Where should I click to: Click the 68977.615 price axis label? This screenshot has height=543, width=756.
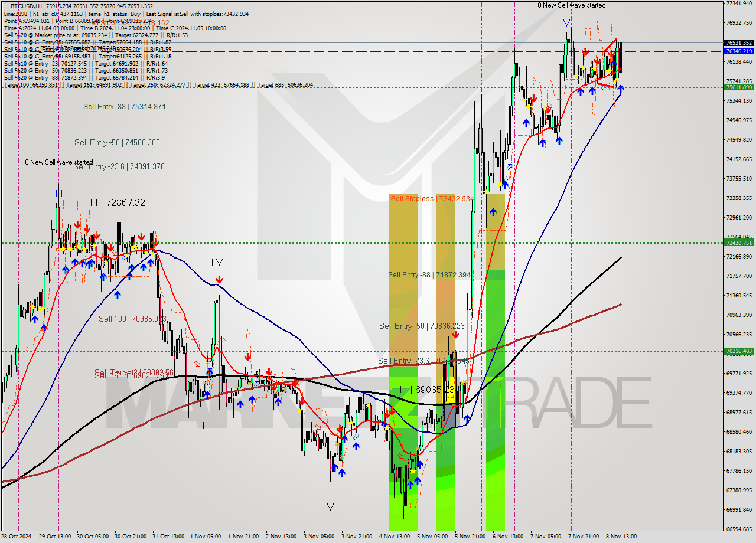(x=739, y=413)
